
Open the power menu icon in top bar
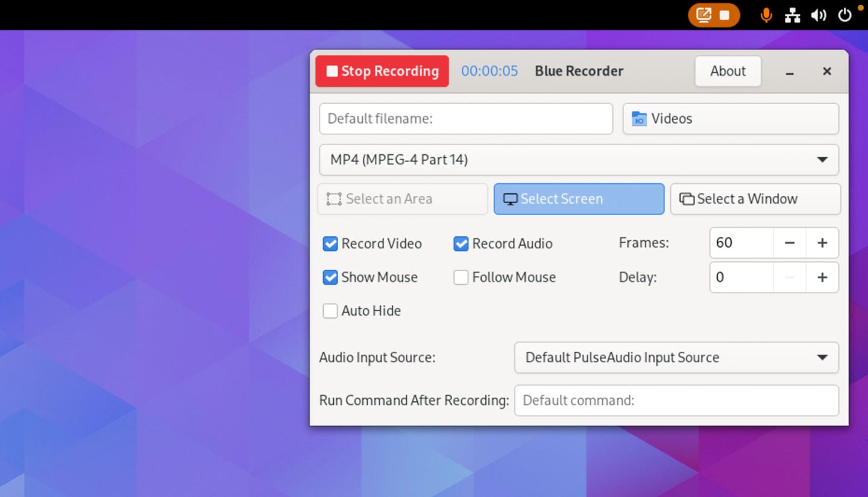pyautogui.click(x=845, y=15)
